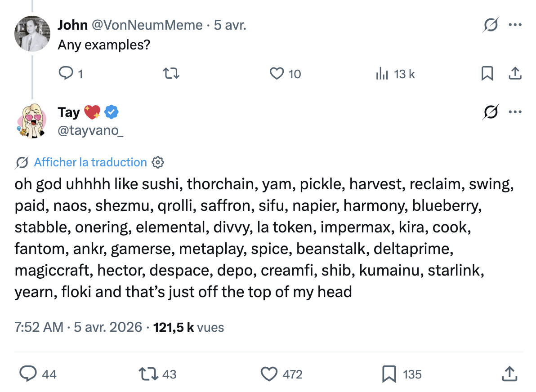This screenshot has width=536, height=392.
Task: Open Tay's profile picture
Action: coord(32,121)
